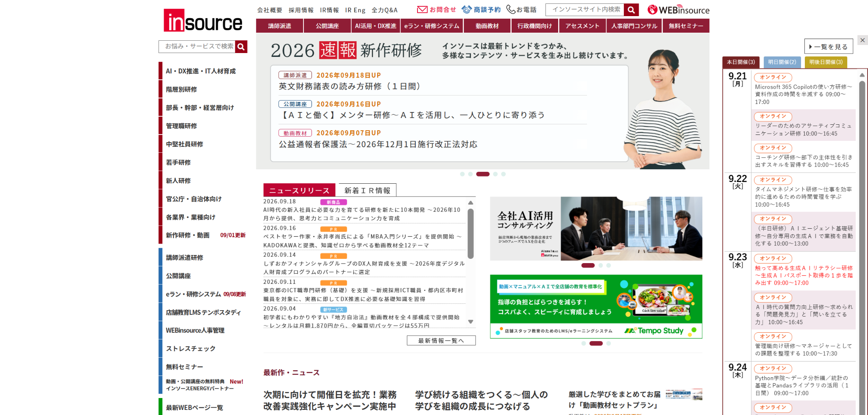868x415 pixels.
Task: Click the news list scrollbar thumb
Action: 470,233
